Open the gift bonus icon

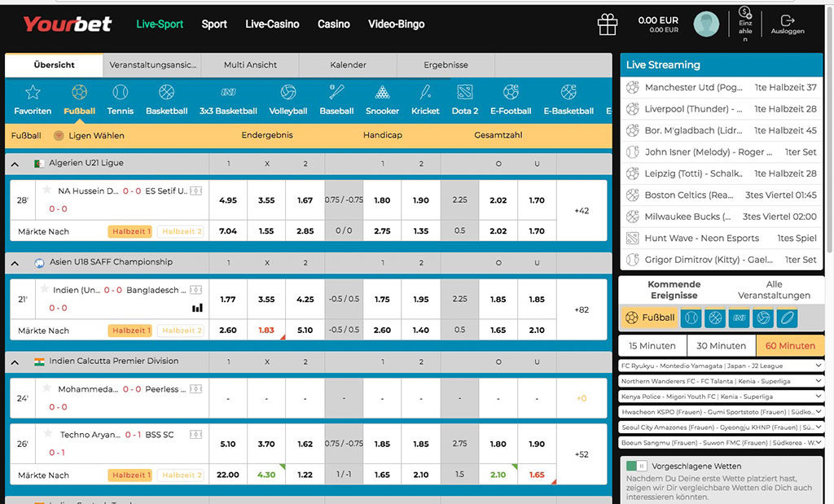[607, 24]
